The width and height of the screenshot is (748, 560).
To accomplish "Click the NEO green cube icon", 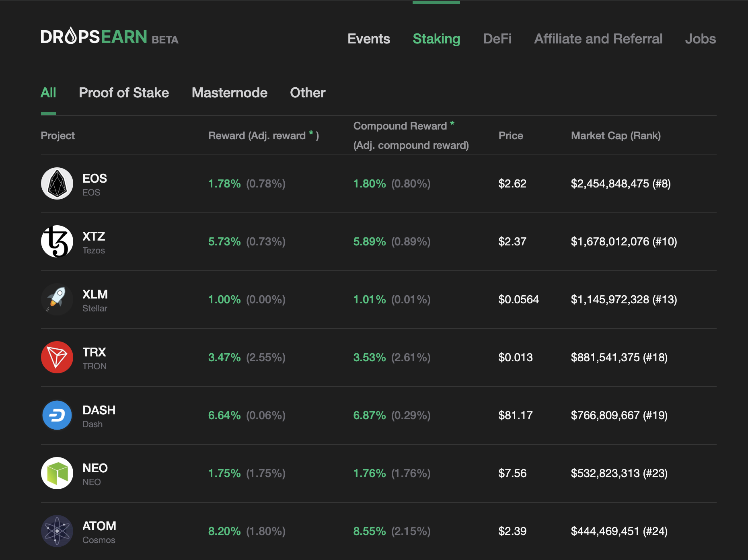I will [57, 473].
